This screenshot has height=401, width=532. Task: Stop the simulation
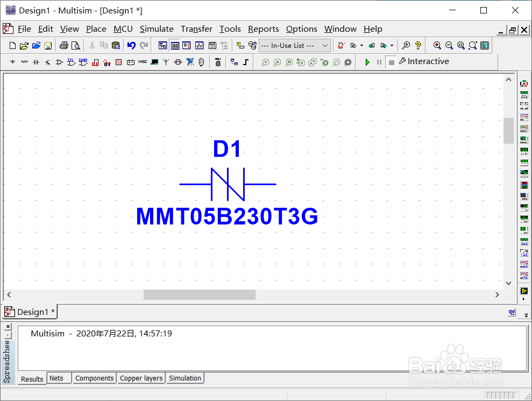coord(391,62)
